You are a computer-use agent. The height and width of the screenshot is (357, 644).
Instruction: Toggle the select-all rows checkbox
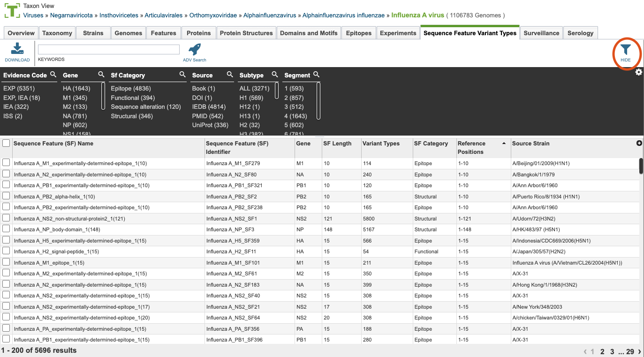[x=6, y=144]
